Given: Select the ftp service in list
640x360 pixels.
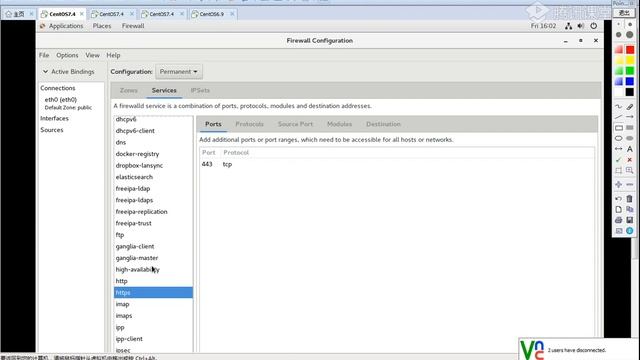Looking at the screenshot, I should point(153,235).
